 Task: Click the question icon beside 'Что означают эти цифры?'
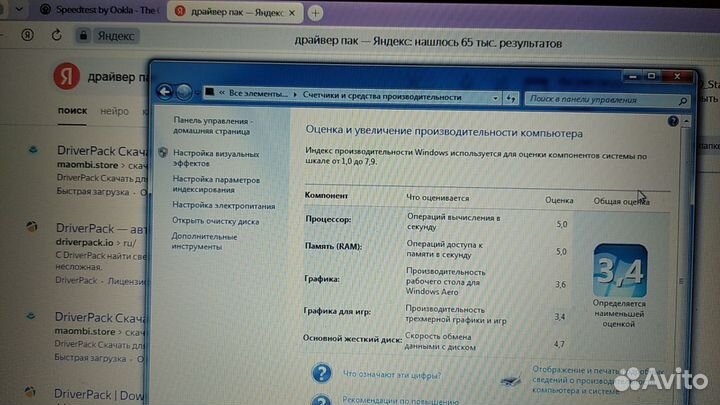pyautogui.click(x=321, y=373)
